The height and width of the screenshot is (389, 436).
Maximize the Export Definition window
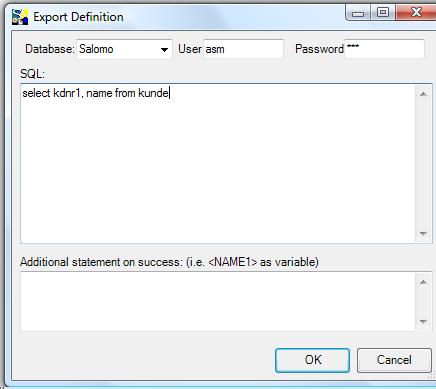(383, 13)
